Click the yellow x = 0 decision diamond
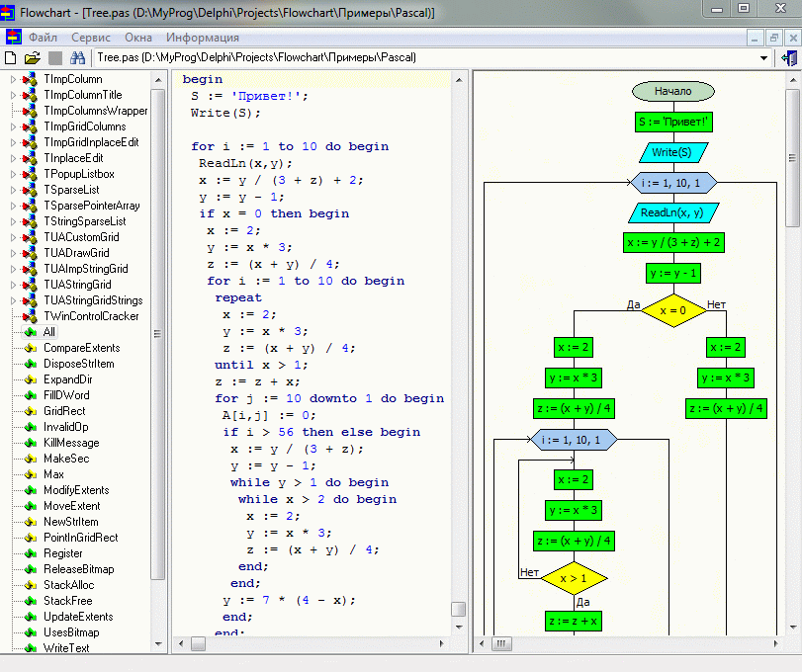Screen dimensions: 802x672 click(x=672, y=310)
